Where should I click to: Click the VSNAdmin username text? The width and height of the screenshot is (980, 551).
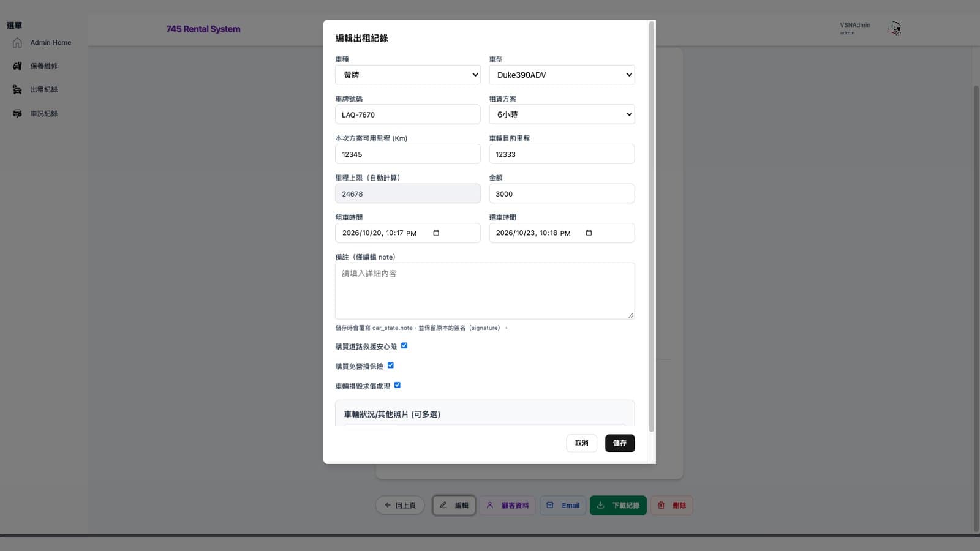click(x=855, y=25)
